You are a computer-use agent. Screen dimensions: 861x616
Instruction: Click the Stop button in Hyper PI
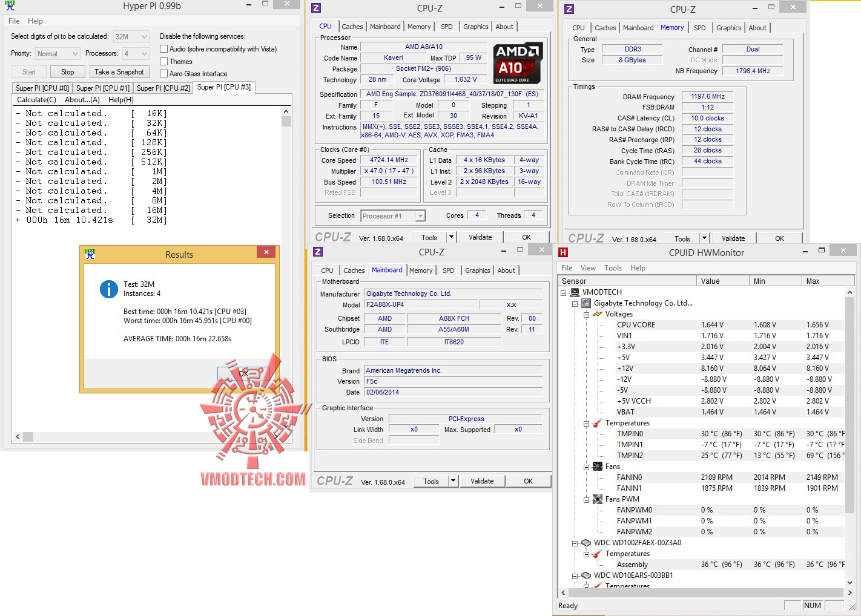pos(67,72)
